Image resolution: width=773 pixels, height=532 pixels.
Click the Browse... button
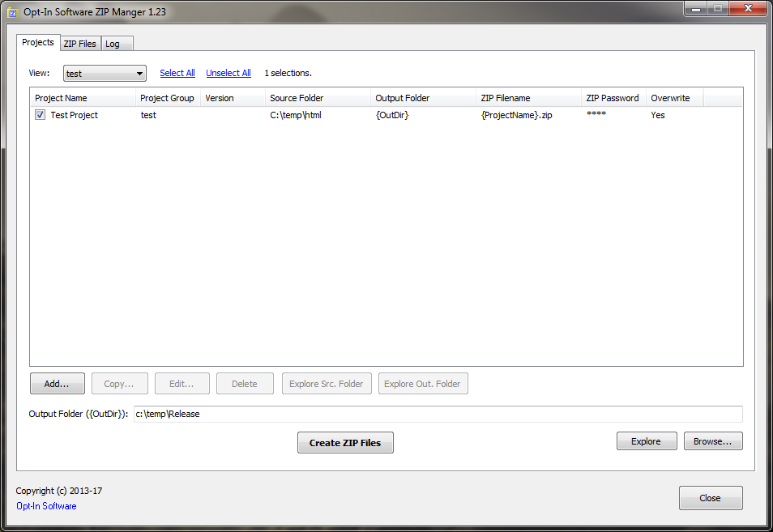(x=713, y=441)
